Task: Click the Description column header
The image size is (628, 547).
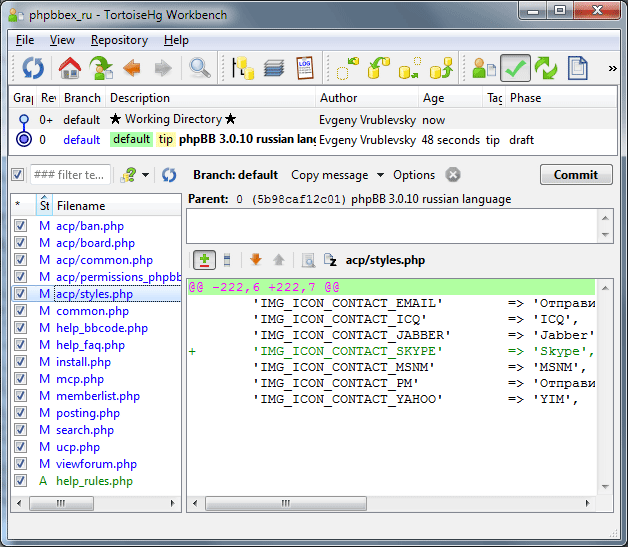Action: tap(211, 98)
